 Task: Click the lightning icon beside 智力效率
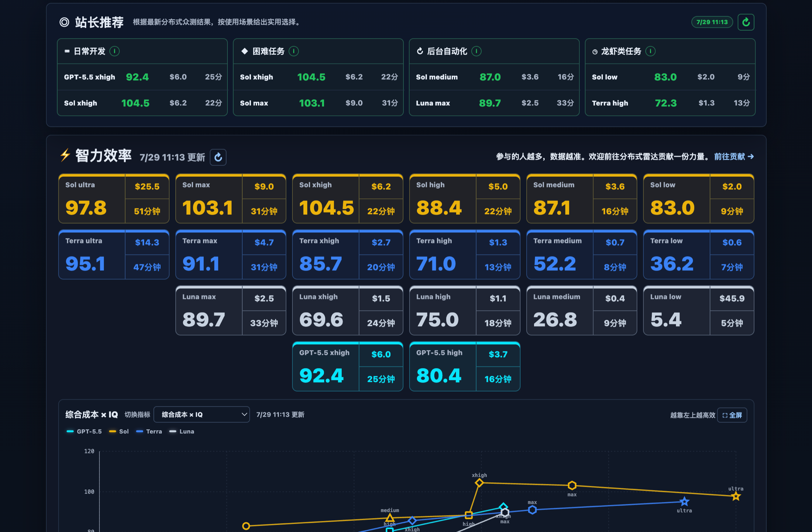[x=65, y=155]
